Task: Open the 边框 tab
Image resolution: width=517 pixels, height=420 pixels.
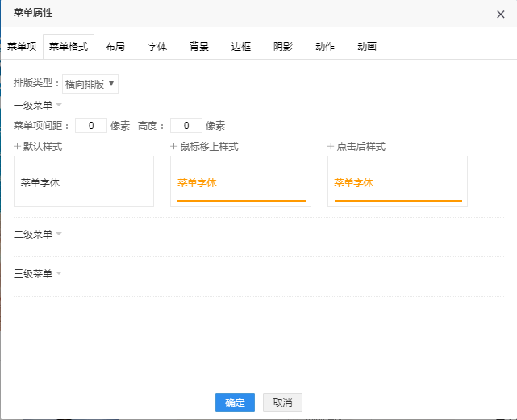Action: (241, 47)
